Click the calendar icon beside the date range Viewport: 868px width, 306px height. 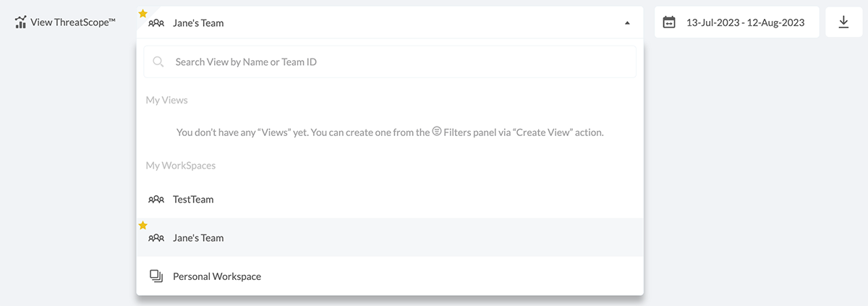click(x=670, y=22)
